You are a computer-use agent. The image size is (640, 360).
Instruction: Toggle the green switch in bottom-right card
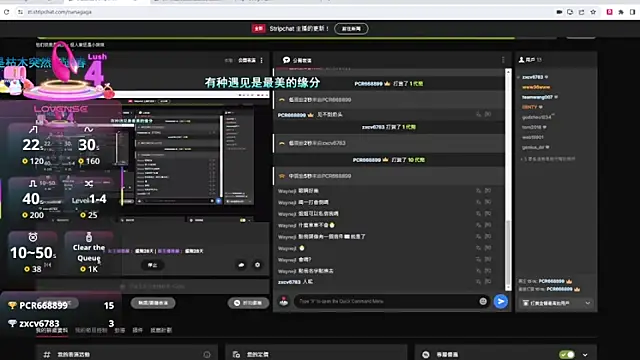pyautogui.click(x=567, y=355)
